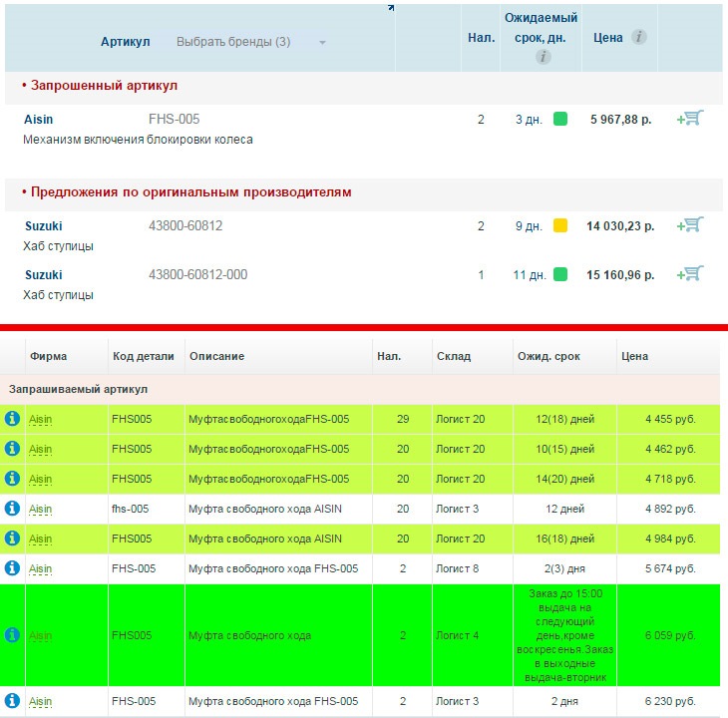Image resolution: width=728 pixels, height=718 pixels.
Task: Click price 6 230 руб.
Action: [x=670, y=701]
